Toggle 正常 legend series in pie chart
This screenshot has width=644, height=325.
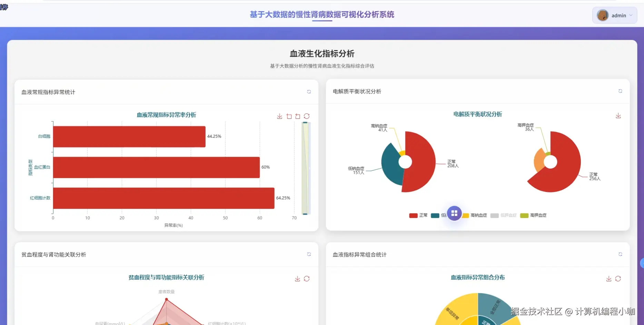coord(418,216)
